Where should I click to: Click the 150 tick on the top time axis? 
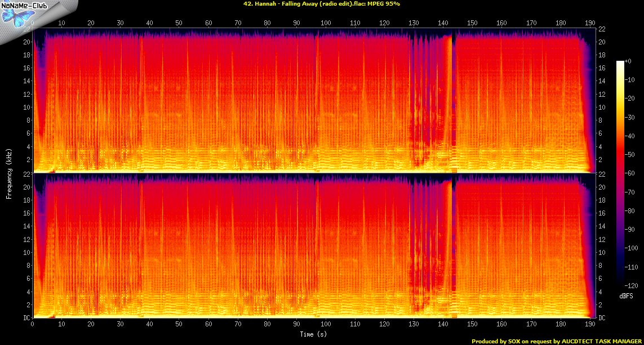pyautogui.click(x=472, y=23)
